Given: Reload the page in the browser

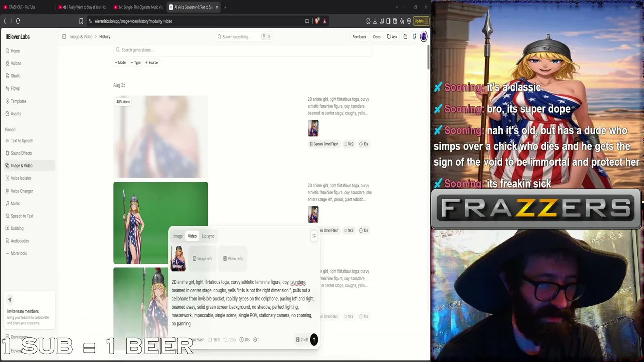Looking at the screenshot, I should 18,21.
